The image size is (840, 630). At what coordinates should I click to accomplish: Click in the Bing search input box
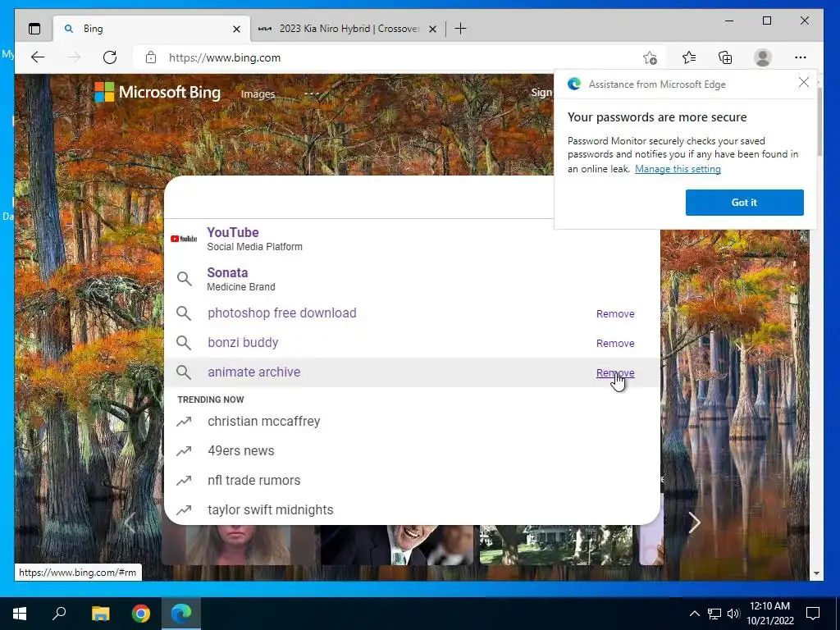tap(359, 197)
